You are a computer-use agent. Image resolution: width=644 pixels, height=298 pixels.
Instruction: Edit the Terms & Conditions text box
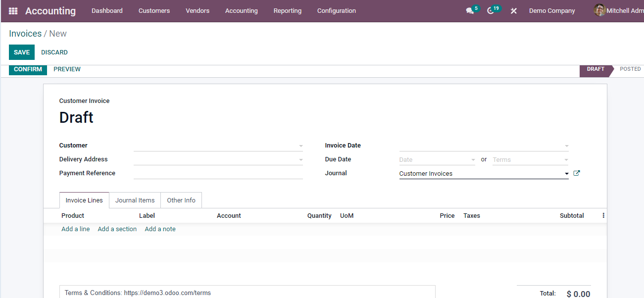(x=248, y=292)
